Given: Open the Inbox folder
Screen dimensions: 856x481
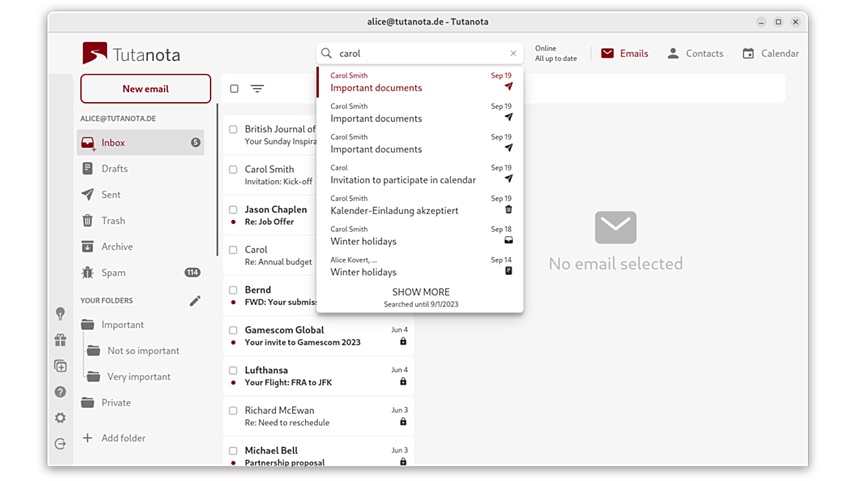Looking at the screenshot, I should point(140,142).
